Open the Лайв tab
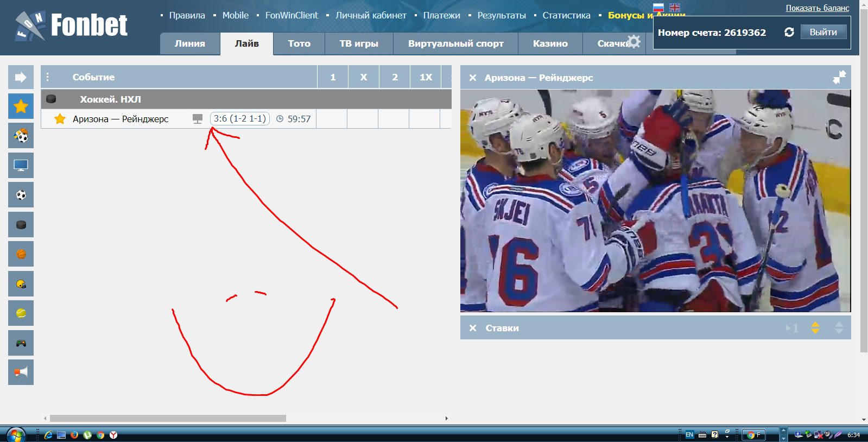This screenshot has height=442, width=868. click(x=247, y=43)
